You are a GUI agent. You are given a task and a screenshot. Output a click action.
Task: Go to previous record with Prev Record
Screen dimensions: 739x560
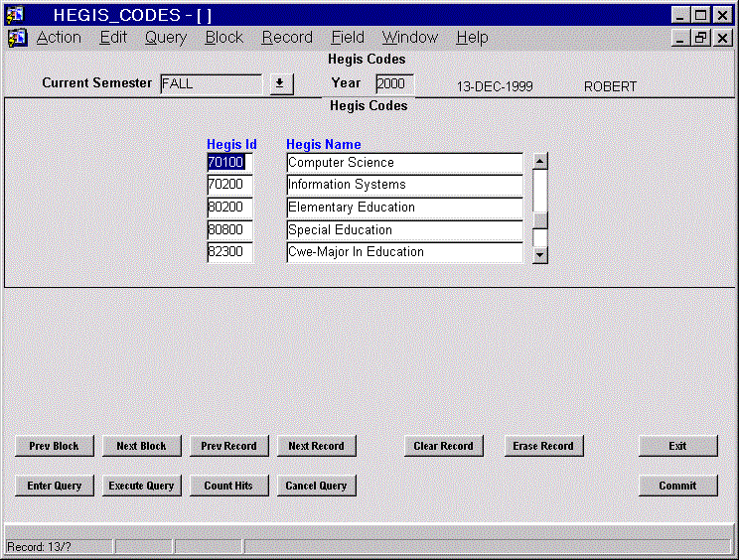(x=229, y=446)
